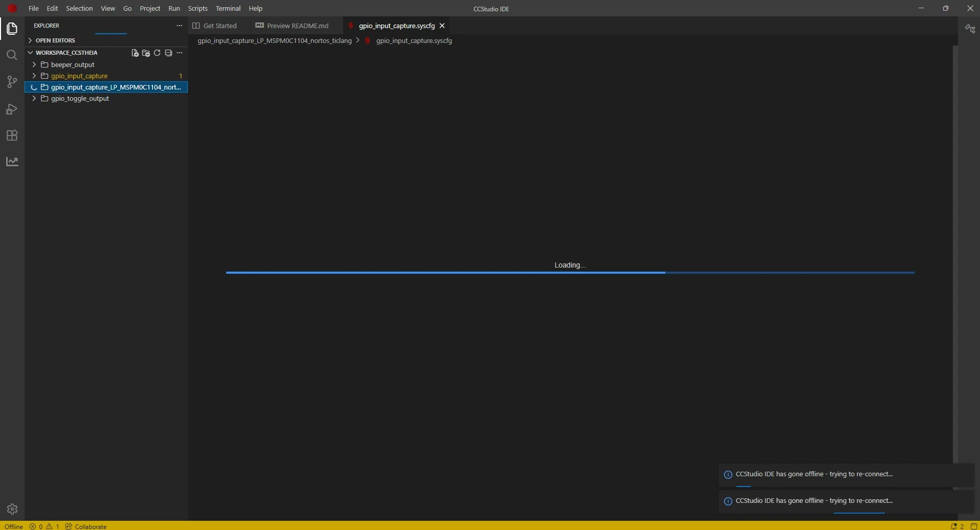
Task: Open Explorer panel more actions menu
Action: tap(179, 26)
